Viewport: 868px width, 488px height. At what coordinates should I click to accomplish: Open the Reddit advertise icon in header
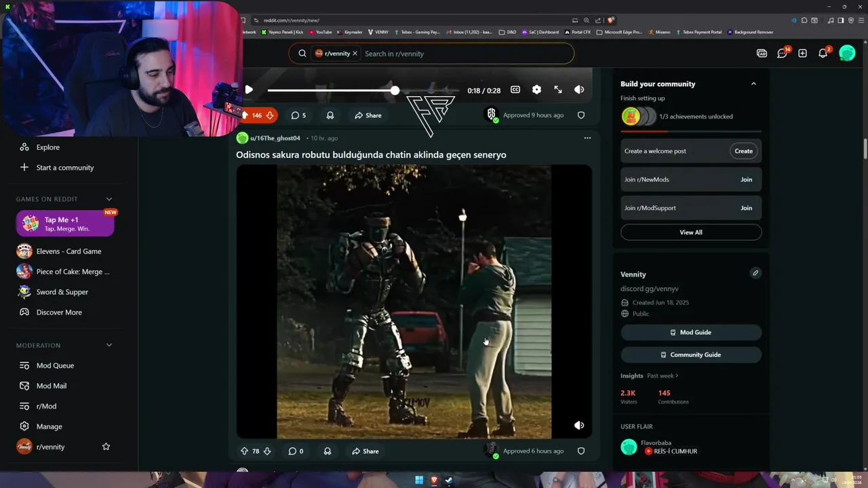(x=762, y=54)
